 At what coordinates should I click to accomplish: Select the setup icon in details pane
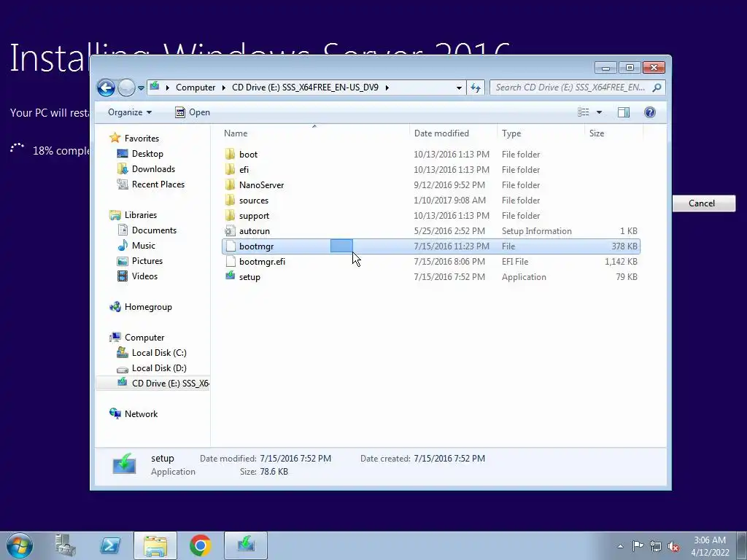pos(124,464)
